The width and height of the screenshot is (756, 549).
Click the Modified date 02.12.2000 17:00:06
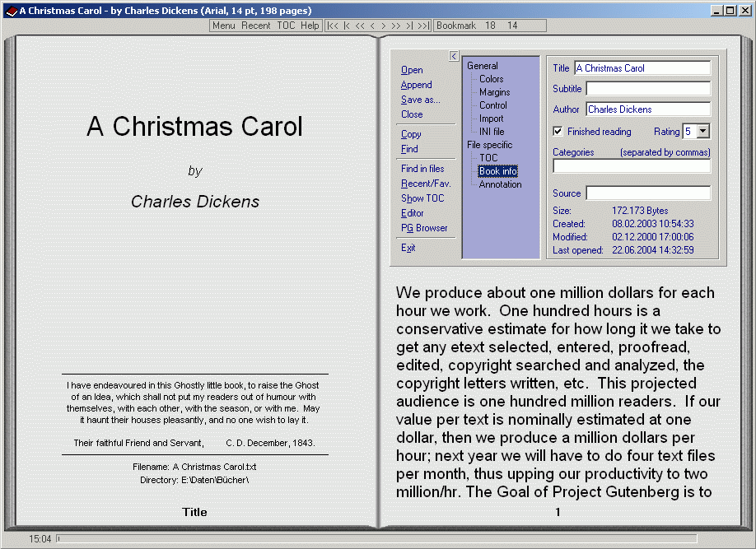(653, 237)
